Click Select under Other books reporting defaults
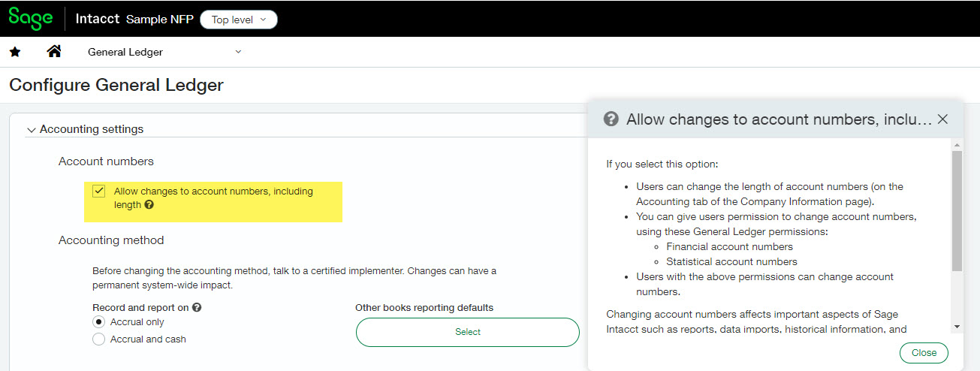Image resolution: width=980 pixels, height=371 pixels. pyautogui.click(x=467, y=332)
